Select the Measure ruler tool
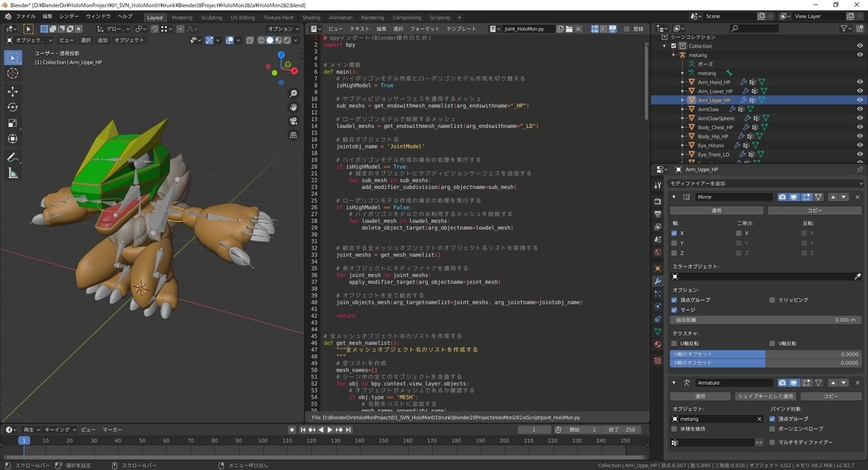 click(x=13, y=174)
